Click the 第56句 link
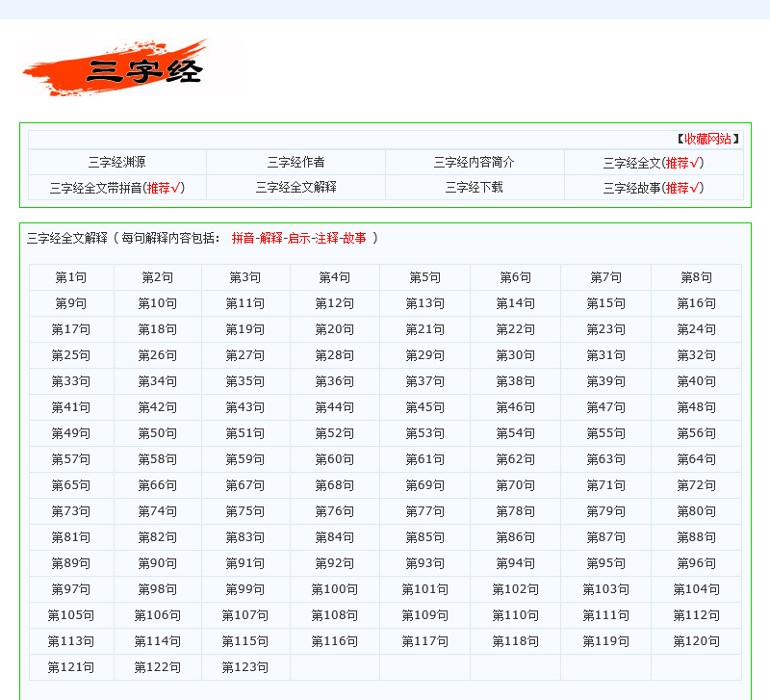Image resolution: width=770 pixels, height=700 pixels. [x=696, y=433]
